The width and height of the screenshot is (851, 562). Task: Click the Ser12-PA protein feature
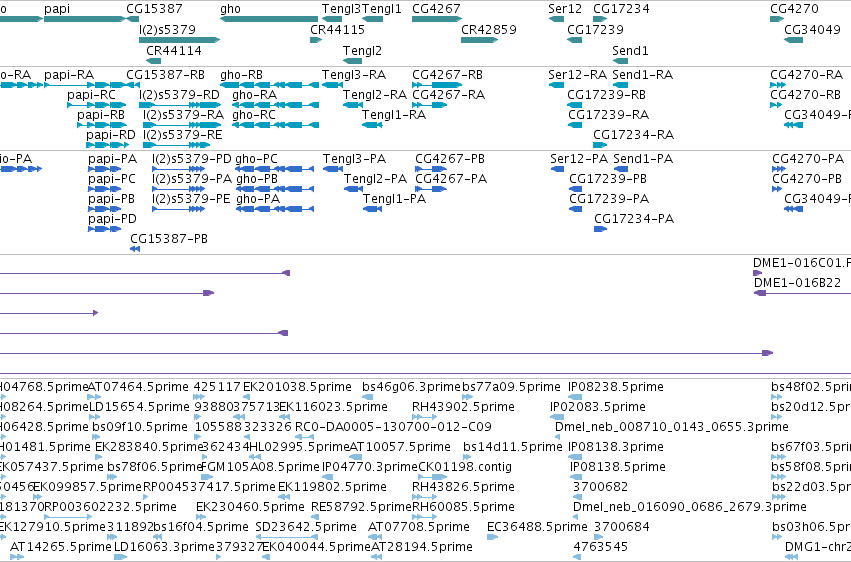557,169
